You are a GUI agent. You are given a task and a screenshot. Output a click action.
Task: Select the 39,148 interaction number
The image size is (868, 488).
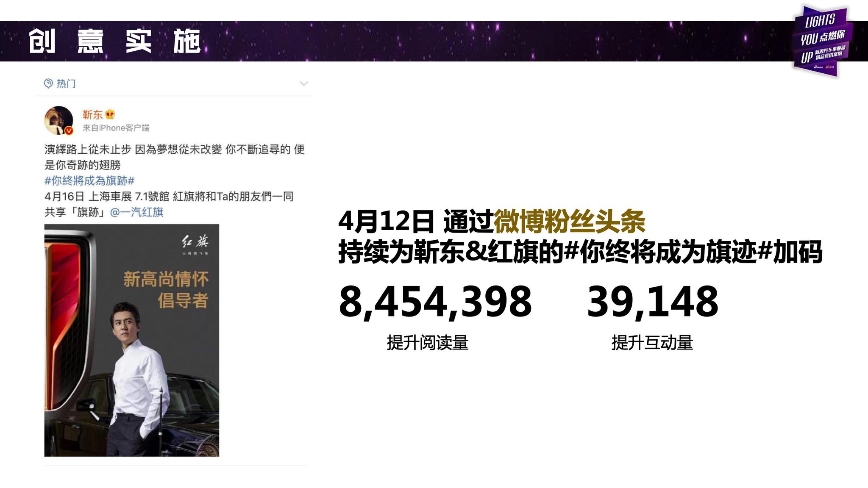point(653,302)
